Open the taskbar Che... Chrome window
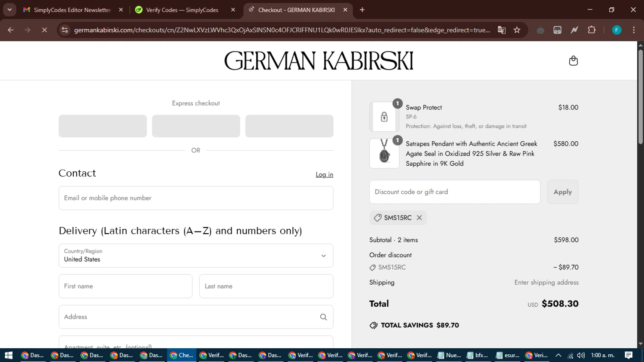This screenshot has width=644, height=362. point(182,355)
